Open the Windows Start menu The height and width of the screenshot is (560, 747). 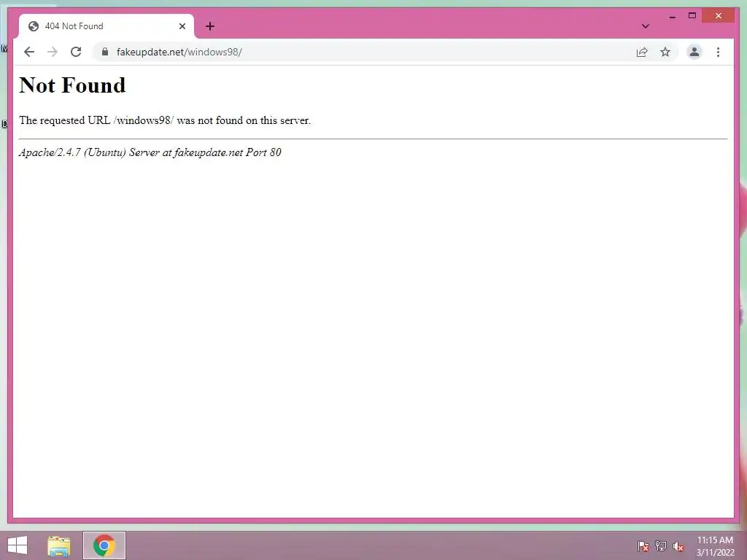(x=18, y=545)
